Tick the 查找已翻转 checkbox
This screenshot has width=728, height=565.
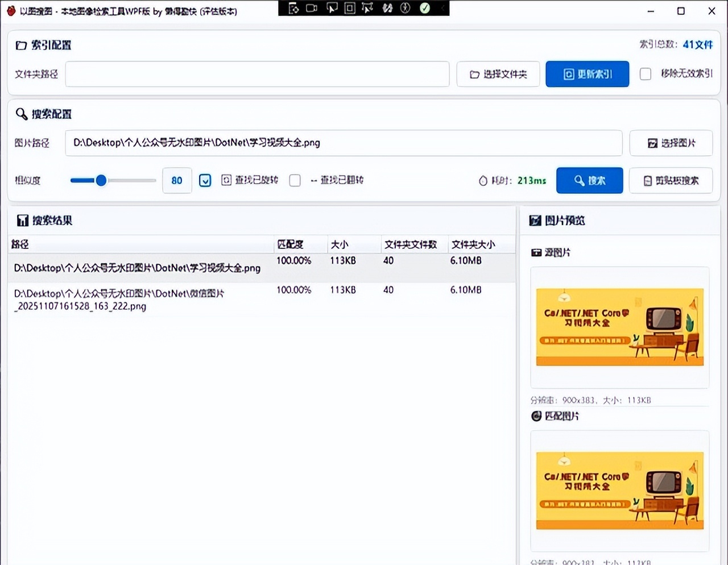295,181
